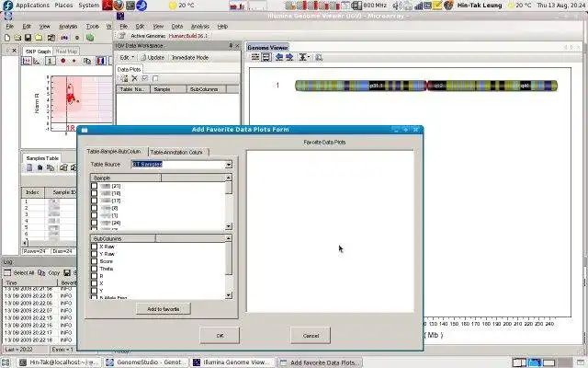Open Analysis menu in Genome Viewer window
This screenshot has height=368, width=588.
click(x=200, y=27)
